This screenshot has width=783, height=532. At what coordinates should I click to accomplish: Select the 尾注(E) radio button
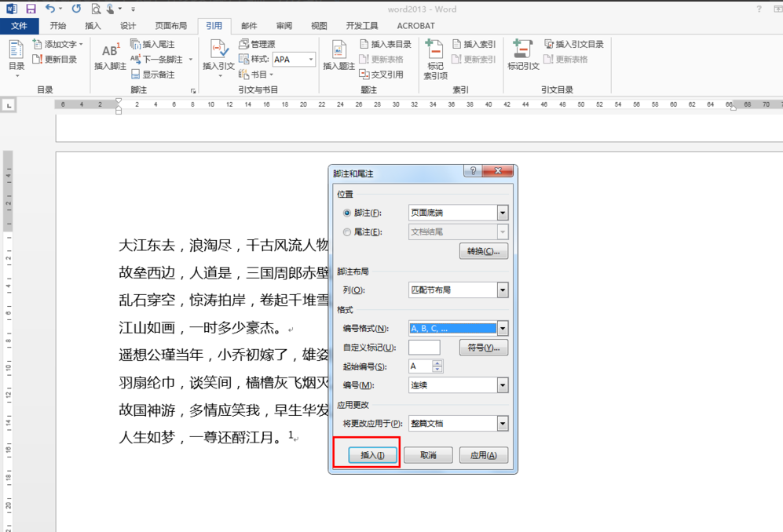click(x=347, y=232)
